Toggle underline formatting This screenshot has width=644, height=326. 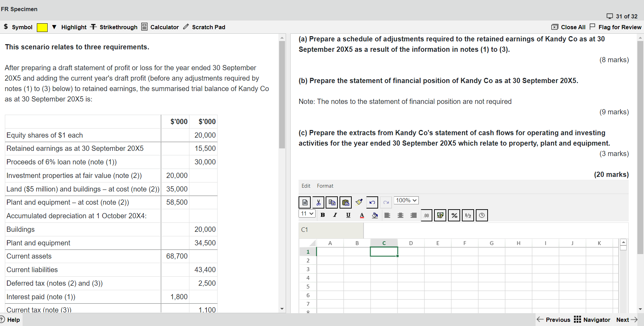point(348,215)
